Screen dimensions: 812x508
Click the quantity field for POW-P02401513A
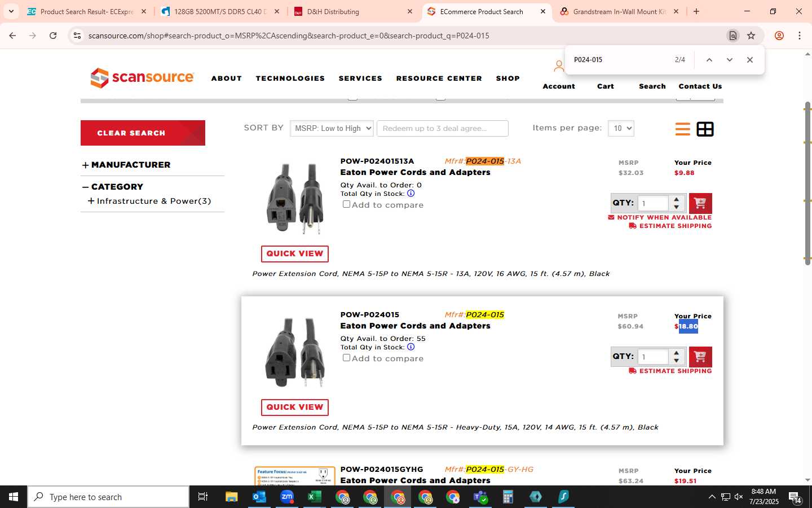tap(653, 203)
